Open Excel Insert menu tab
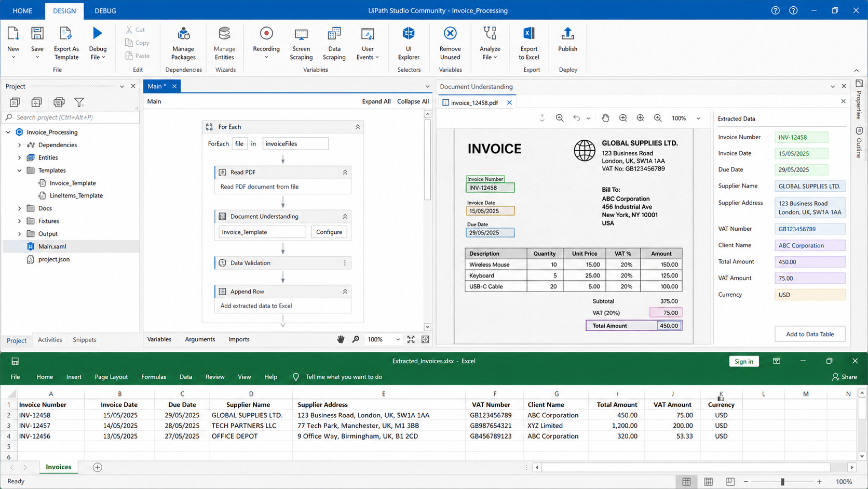 tap(74, 377)
